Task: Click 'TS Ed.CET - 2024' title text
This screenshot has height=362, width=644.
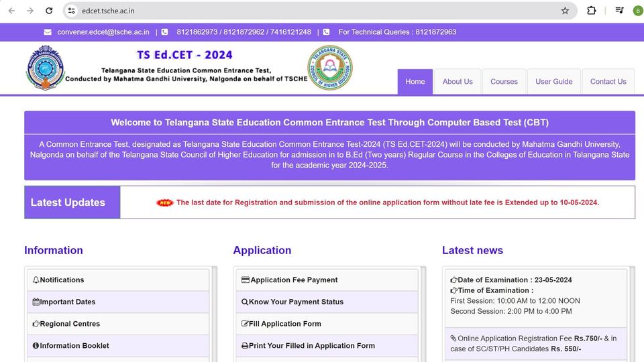Action: pyautogui.click(x=184, y=55)
